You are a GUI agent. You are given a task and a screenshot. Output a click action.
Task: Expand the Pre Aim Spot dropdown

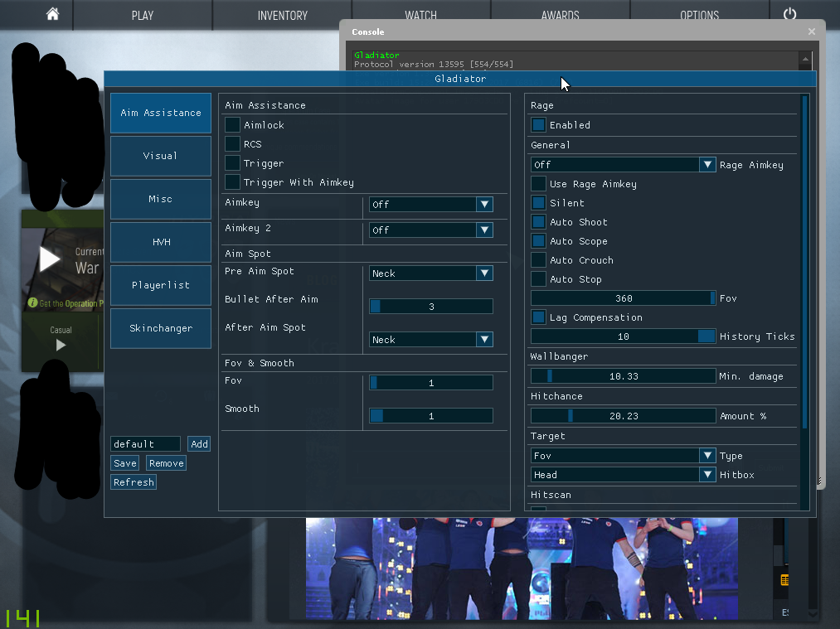tap(430, 273)
